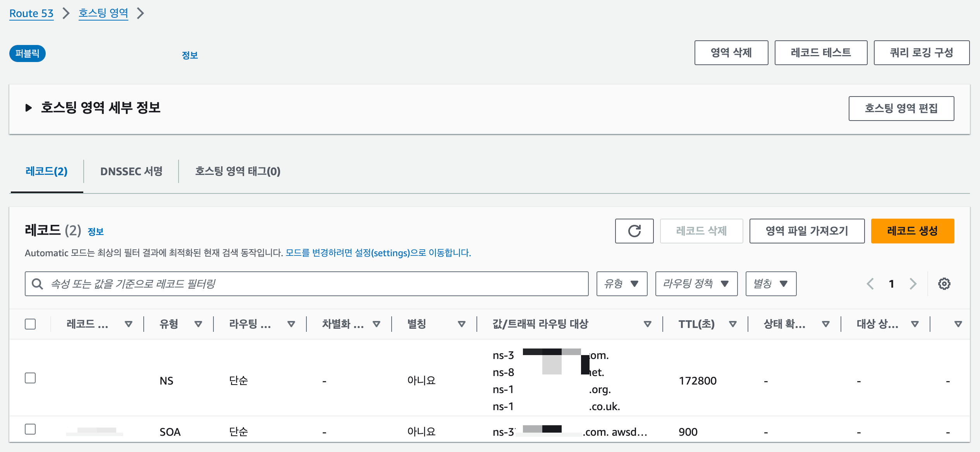Switch to the DNSSEC 서명 tab
980x452 pixels.
click(x=131, y=171)
